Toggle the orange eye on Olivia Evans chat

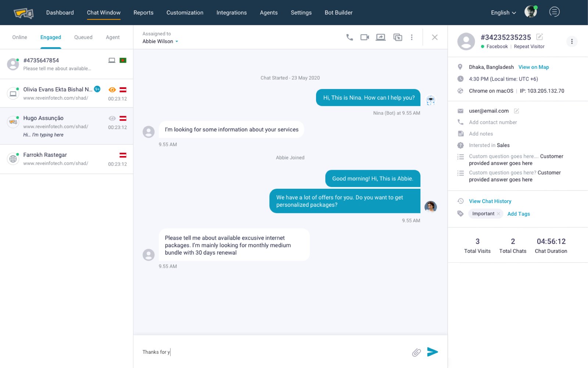point(112,90)
